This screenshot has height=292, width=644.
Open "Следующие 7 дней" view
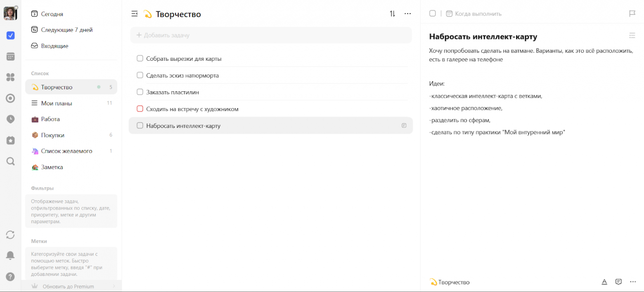(66, 30)
